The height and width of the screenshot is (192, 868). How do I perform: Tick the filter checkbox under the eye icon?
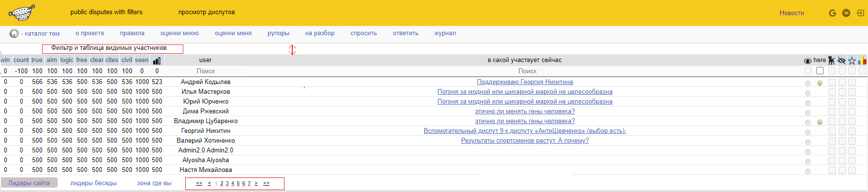coord(808,71)
